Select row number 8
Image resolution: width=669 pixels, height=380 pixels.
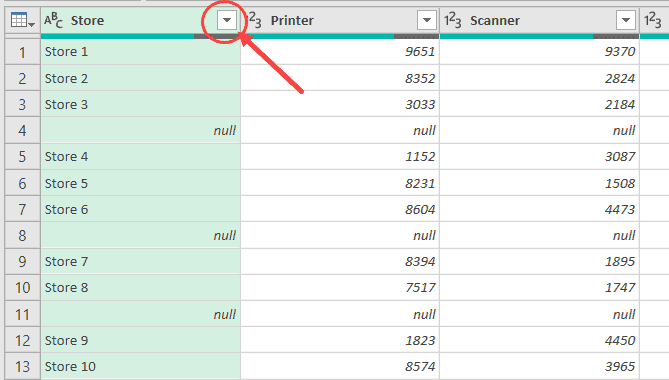(x=23, y=235)
